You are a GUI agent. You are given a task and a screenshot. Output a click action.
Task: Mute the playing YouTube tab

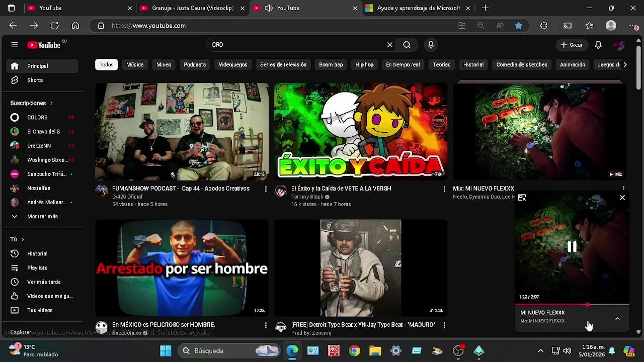coord(269,8)
